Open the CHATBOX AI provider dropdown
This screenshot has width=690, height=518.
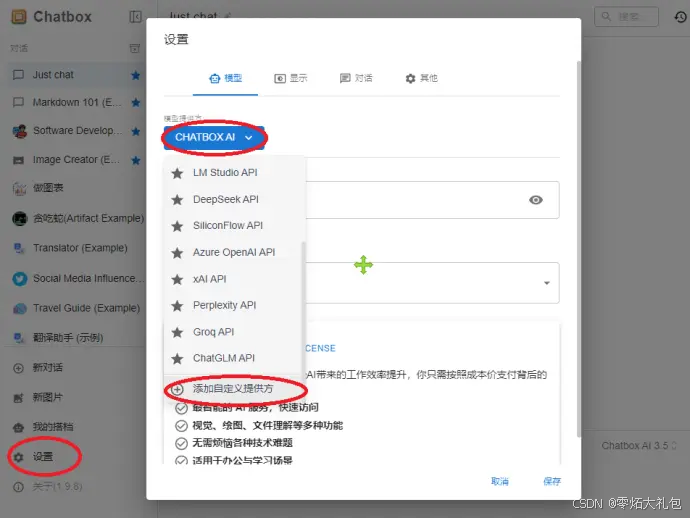pos(214,137)
